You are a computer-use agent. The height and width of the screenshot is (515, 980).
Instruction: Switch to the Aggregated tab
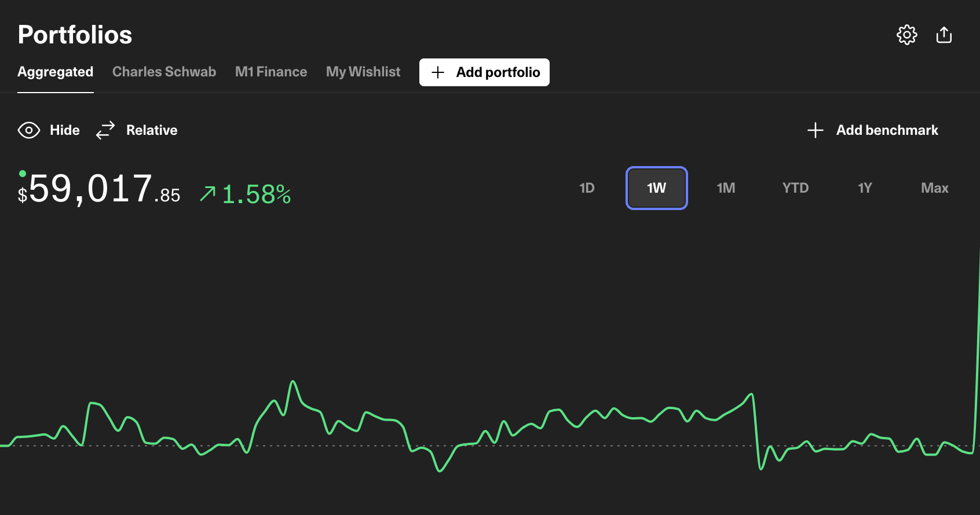click(55, 72)
